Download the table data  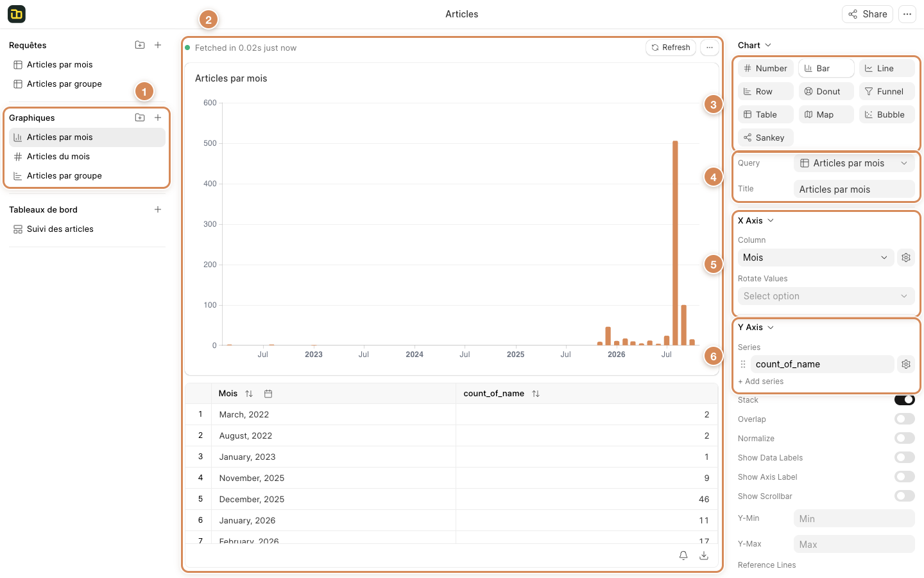704,556
